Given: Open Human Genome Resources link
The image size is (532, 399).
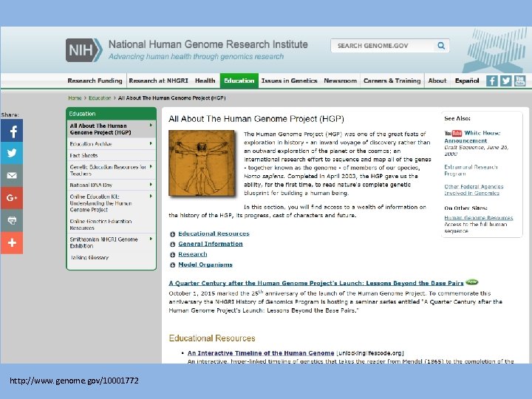Looking at the screenshot, I should point(478,218).
